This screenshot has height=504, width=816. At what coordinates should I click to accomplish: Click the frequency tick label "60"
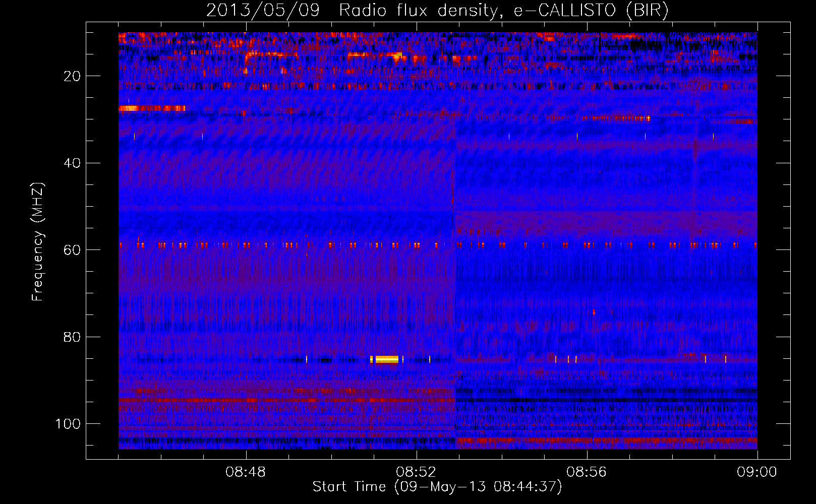(73, 250)
